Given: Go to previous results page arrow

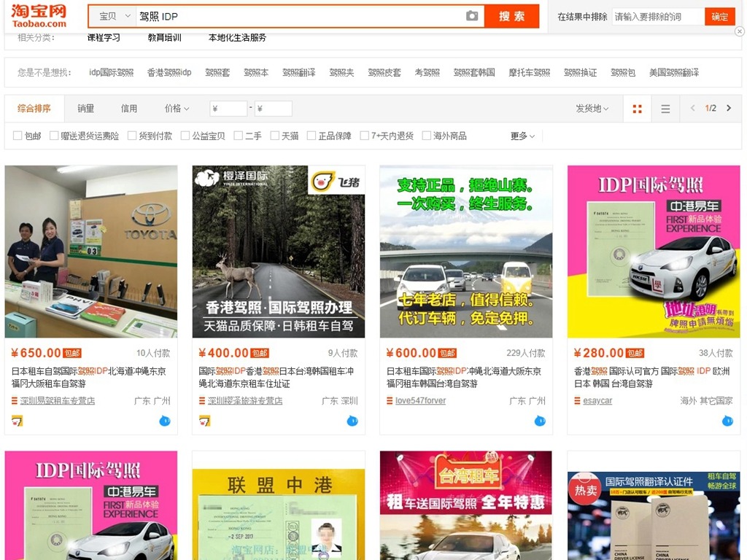Looking at the screenshot, I should pos(693,108).
